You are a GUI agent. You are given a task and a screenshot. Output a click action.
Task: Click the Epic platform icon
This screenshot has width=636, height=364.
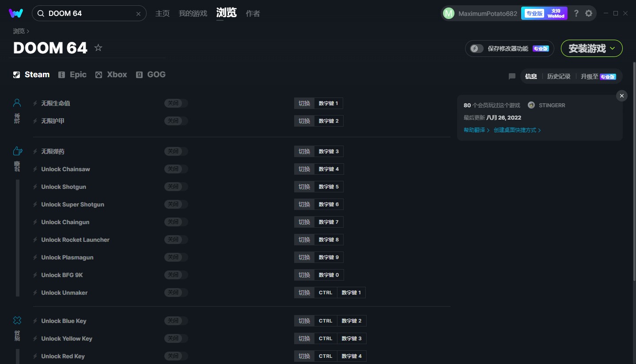[62, 75]
